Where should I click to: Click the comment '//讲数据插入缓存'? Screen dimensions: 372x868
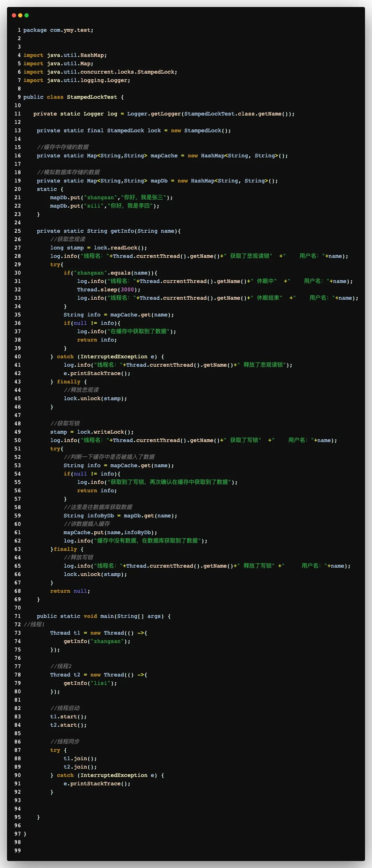pos(87,524)
